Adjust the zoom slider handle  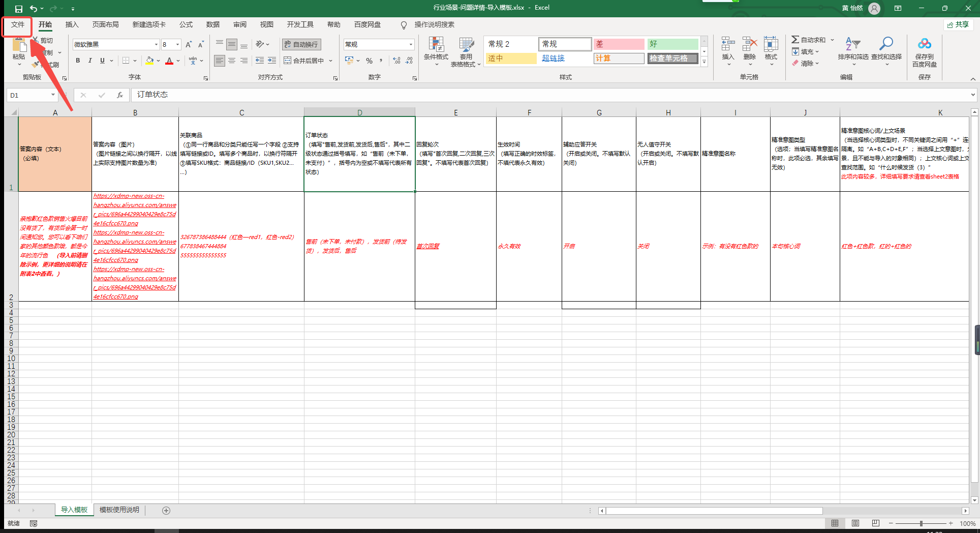point(921,523)
